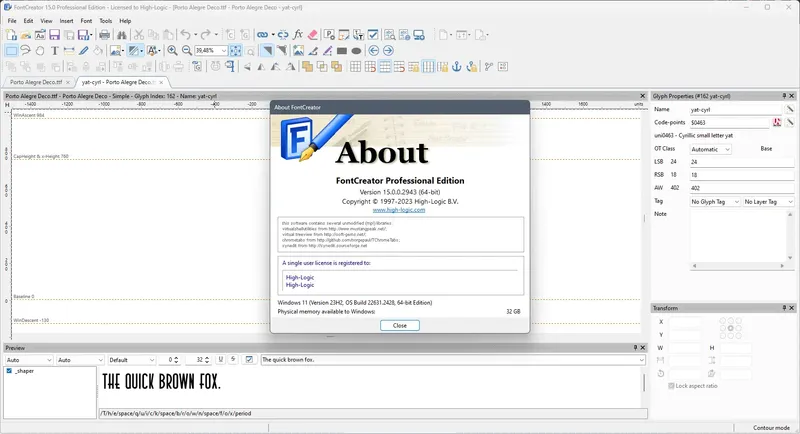Close the yat-cyrl document tab

(161, 82)
